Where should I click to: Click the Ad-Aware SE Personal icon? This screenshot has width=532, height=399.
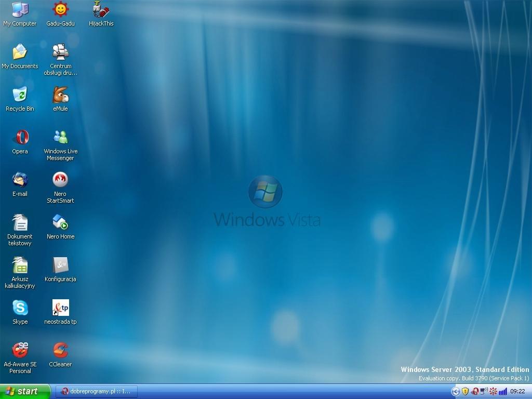(20, 351)
